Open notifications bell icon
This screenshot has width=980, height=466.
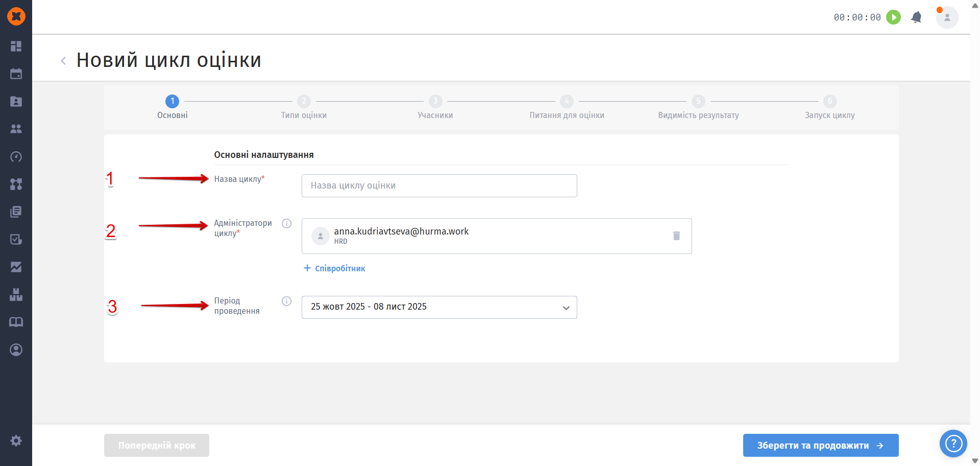[916, 17]
